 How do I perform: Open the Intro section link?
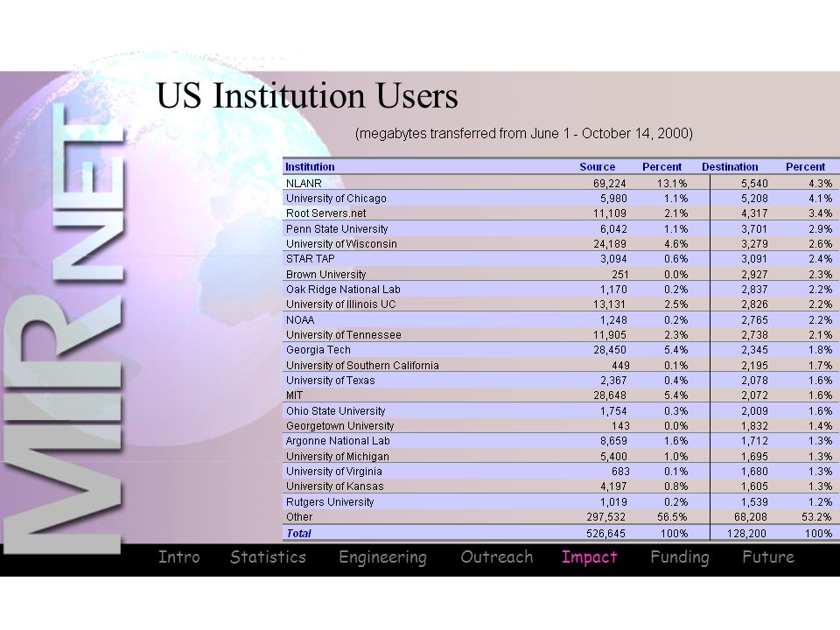pyautogui.click(x=178, y=557)
